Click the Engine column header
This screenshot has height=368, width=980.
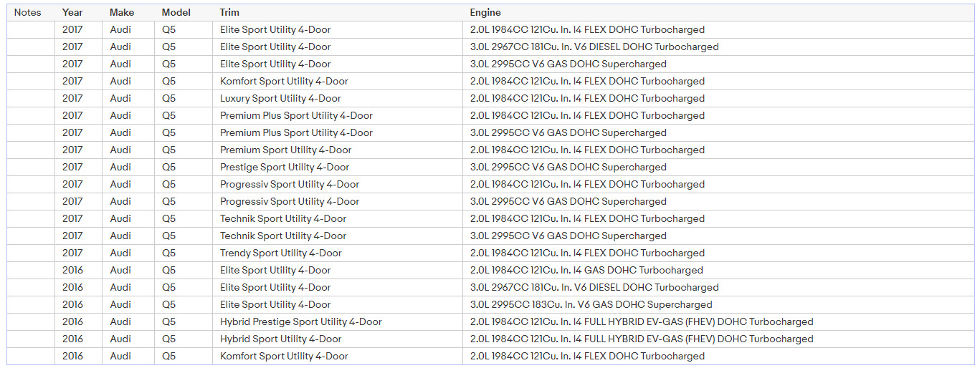click(x=485, y=12)
